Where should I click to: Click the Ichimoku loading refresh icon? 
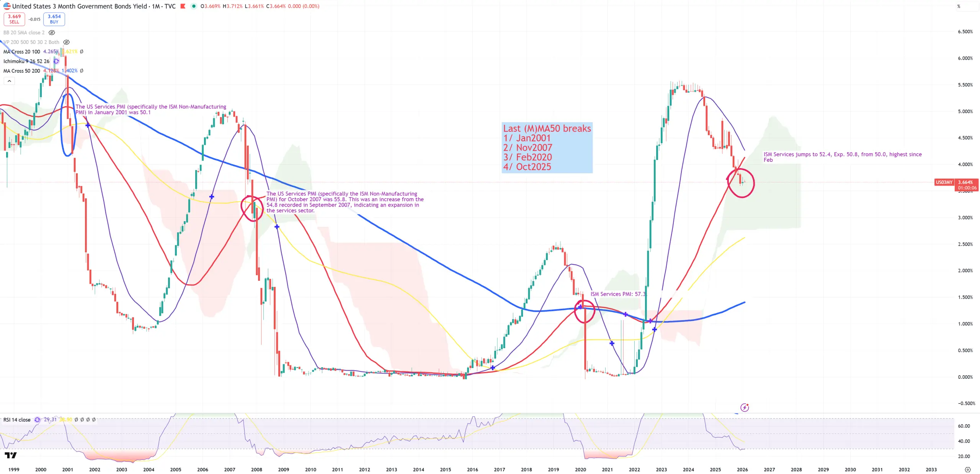[x=56, y=61]
